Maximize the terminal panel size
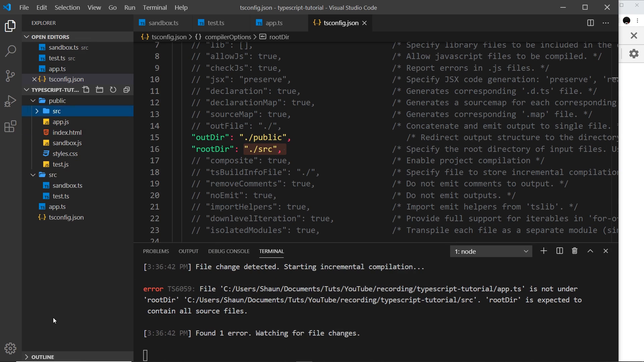This screenshot has height=362, width=644. pyautogui.click(x=590, y=251)
